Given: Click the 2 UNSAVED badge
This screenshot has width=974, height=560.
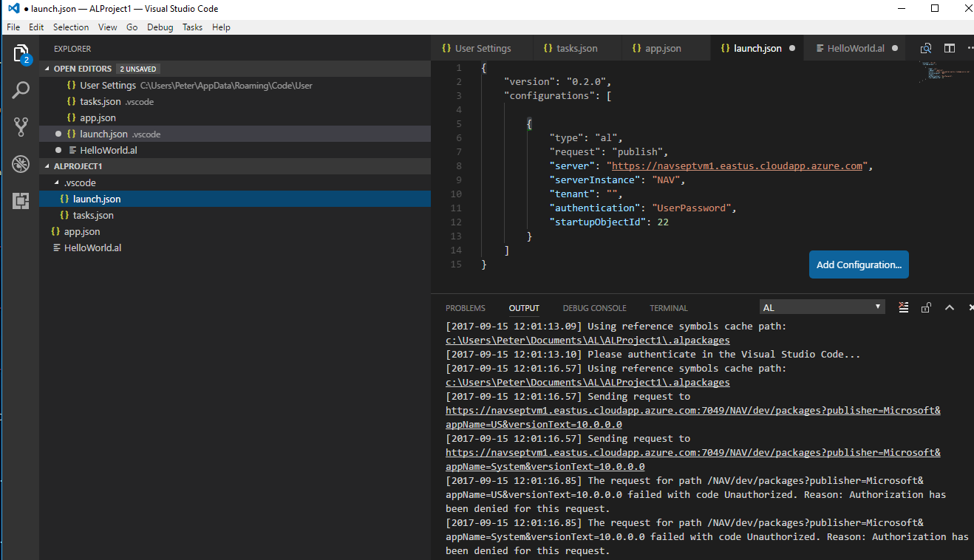Looking at the screenshot, I should [x=138, y=69].
